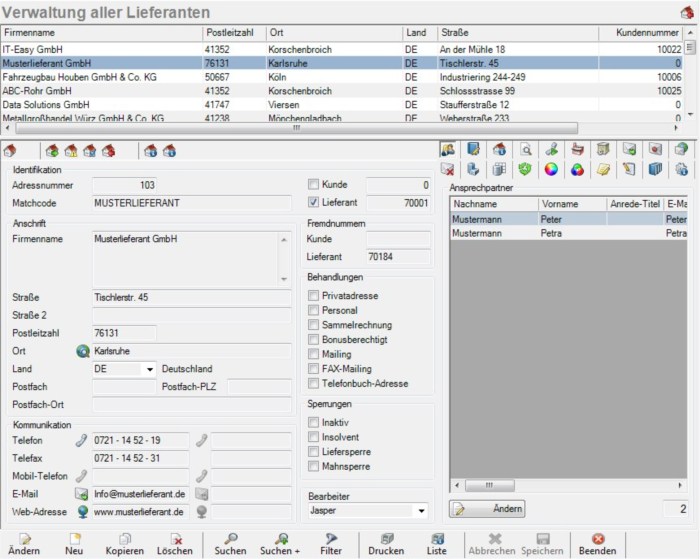Click the red printer icon in right toolbar

[577, 150]
